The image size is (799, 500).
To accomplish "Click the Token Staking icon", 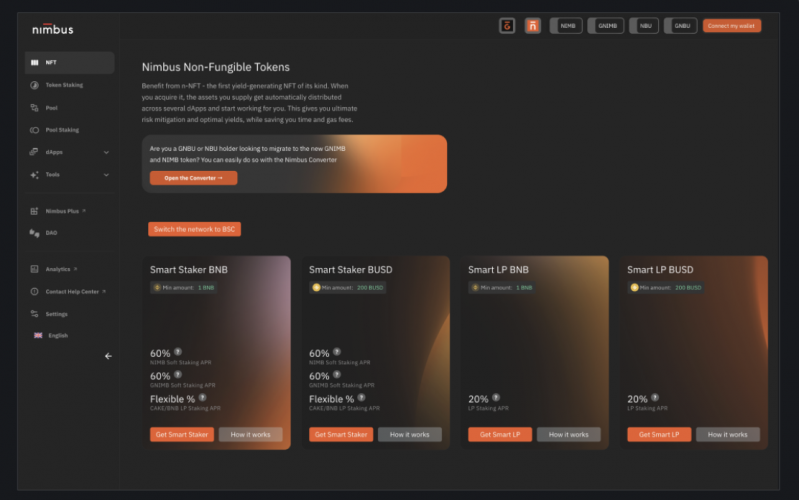I will click(x=34, y=85).
